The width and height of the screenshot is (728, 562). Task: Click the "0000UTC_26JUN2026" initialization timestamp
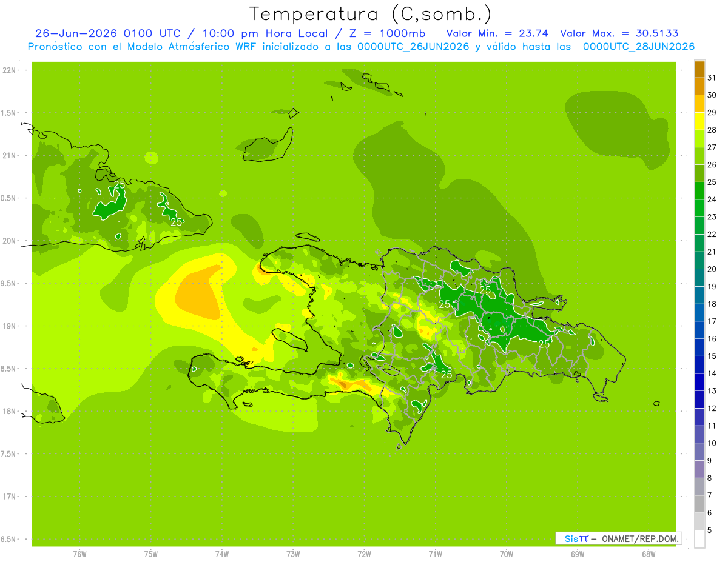(414, 47)
